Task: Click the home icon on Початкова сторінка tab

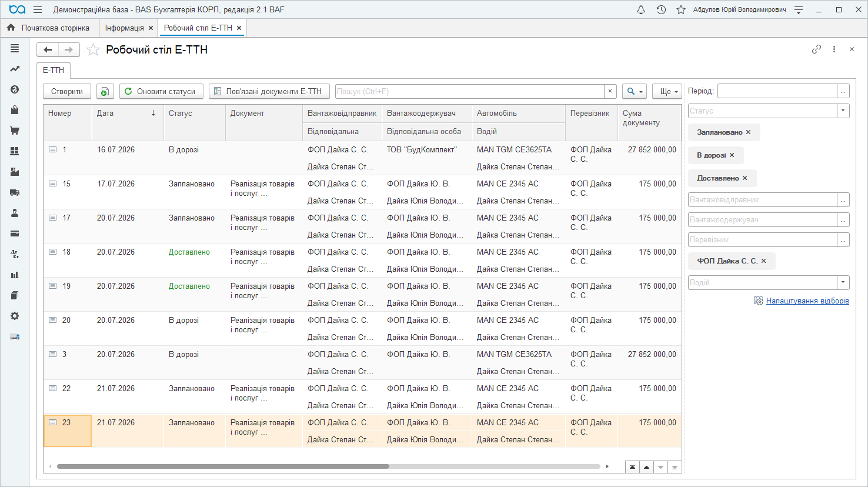Action: pyautogui.click(x=11, y=28)
